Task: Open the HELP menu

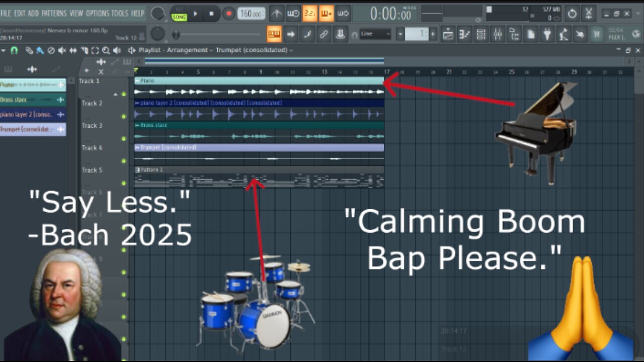Action: 138,13
